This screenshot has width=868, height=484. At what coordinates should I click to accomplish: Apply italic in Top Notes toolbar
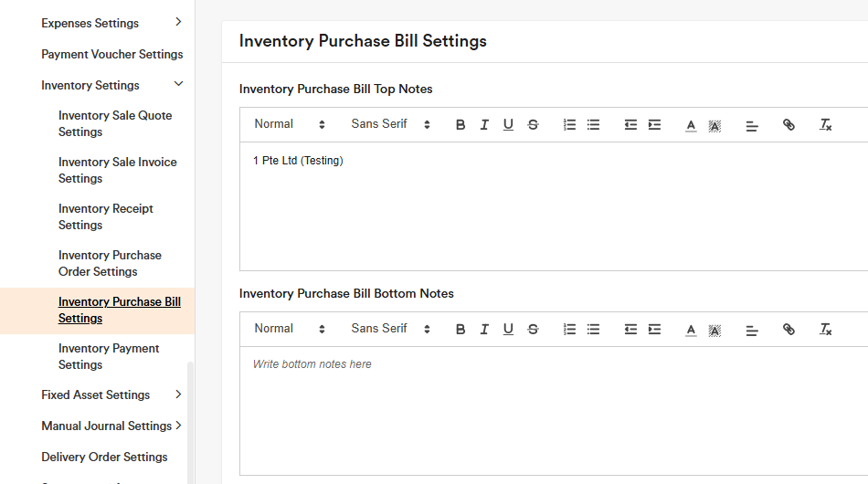pos(484,125)
